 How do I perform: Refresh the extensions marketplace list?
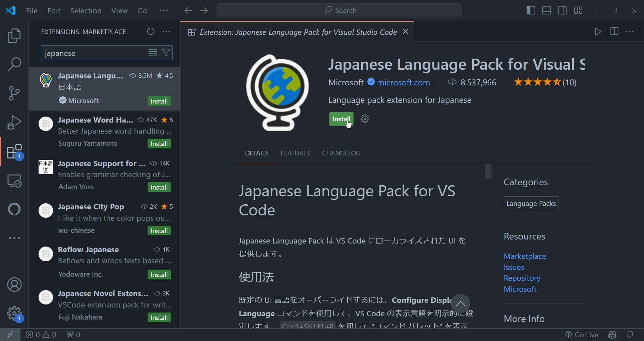[151, 31]
